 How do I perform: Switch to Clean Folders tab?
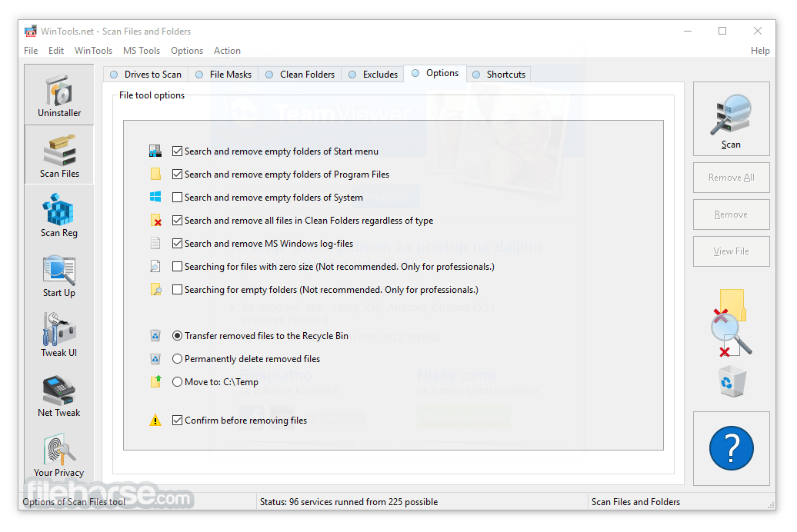[x=300, y=74]
